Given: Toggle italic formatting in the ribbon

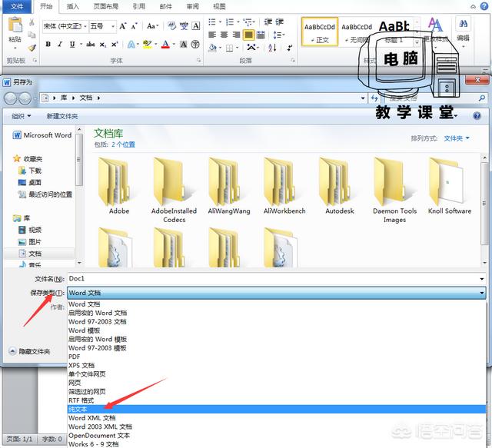Looking at the screenshot, I should click(x=60, y=45).
